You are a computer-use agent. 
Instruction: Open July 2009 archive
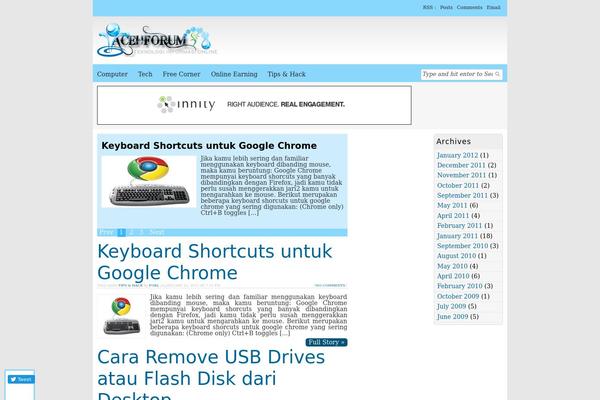click(452, 307)
